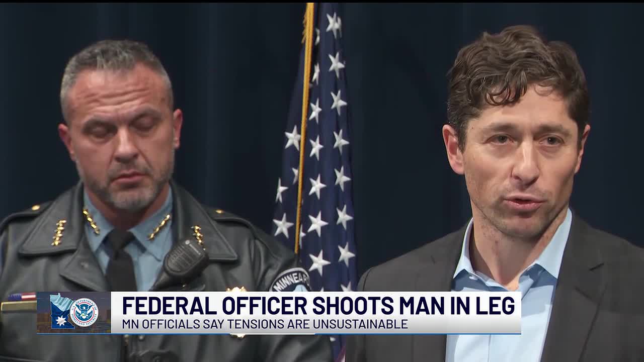Viewport: 644px width, 362px height.
Task: Click the "MN OFFICIALS SAY TENSIONS ARE UNSUSTAINABLE" subtitle
Action: pyautogui.click(x=265, y=324)
